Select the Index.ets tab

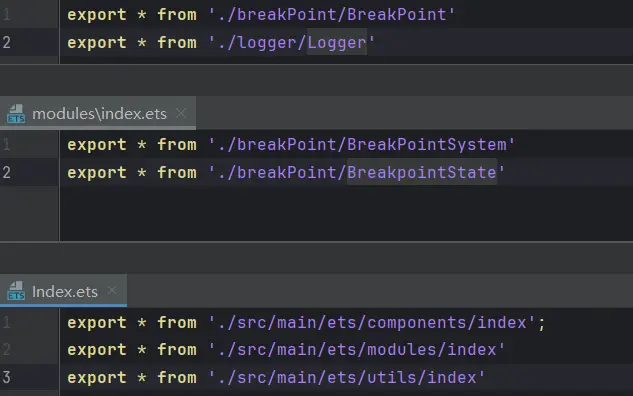[64, 291]
